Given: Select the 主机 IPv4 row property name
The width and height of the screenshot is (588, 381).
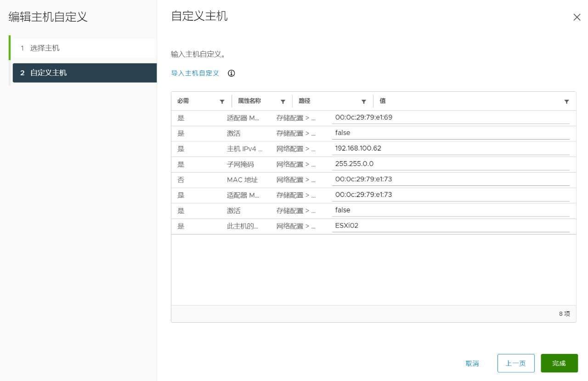Looking at the screenshot, I should (x=244, y=149).
